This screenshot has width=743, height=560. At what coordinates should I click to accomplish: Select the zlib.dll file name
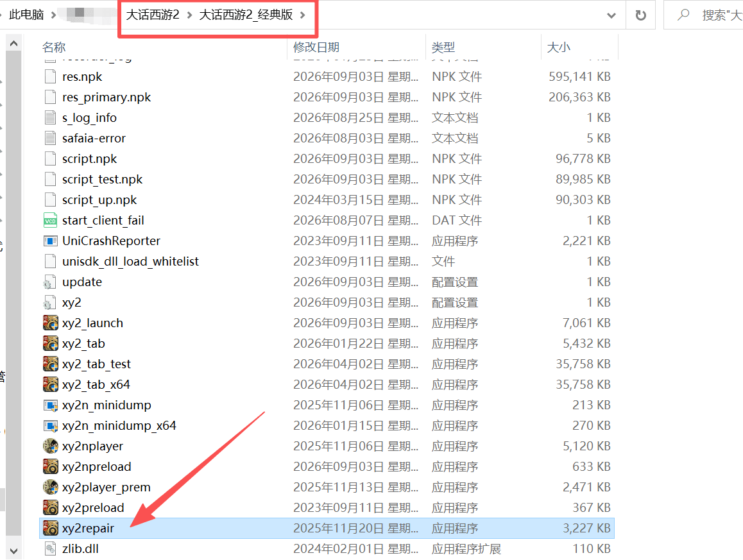tap(81, 548)
